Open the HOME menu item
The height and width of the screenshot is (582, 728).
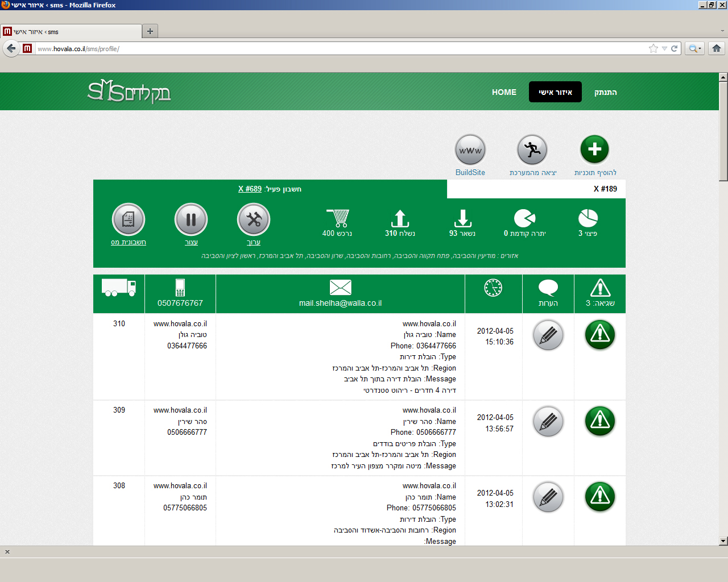(504, 92)
